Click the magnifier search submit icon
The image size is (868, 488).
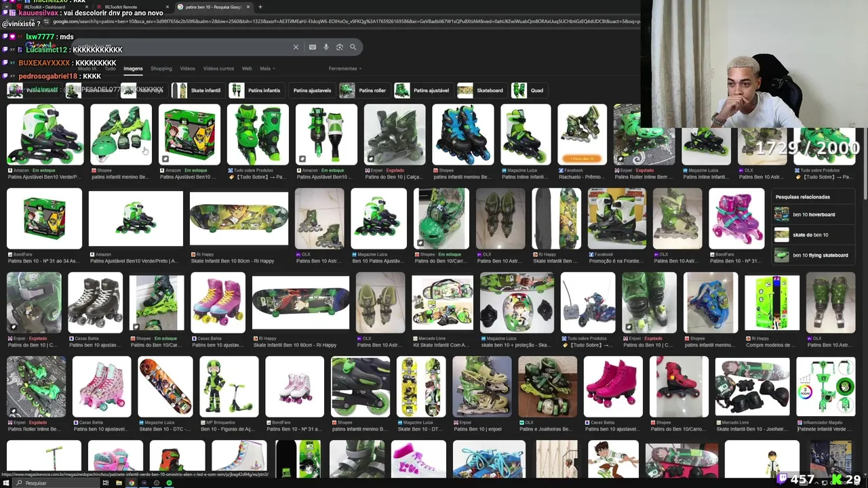pos(353,47)
